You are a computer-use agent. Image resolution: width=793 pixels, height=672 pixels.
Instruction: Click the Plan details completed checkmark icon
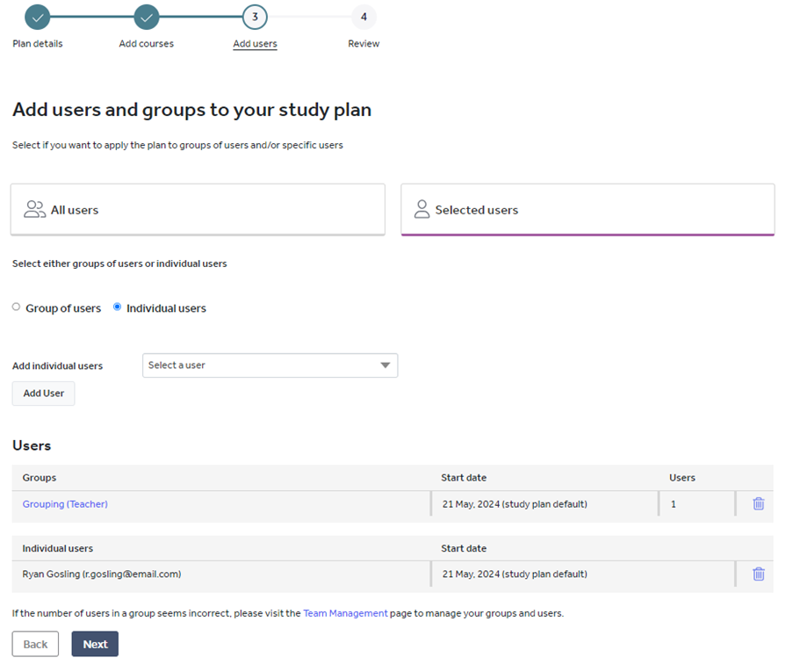click(37, 16)
